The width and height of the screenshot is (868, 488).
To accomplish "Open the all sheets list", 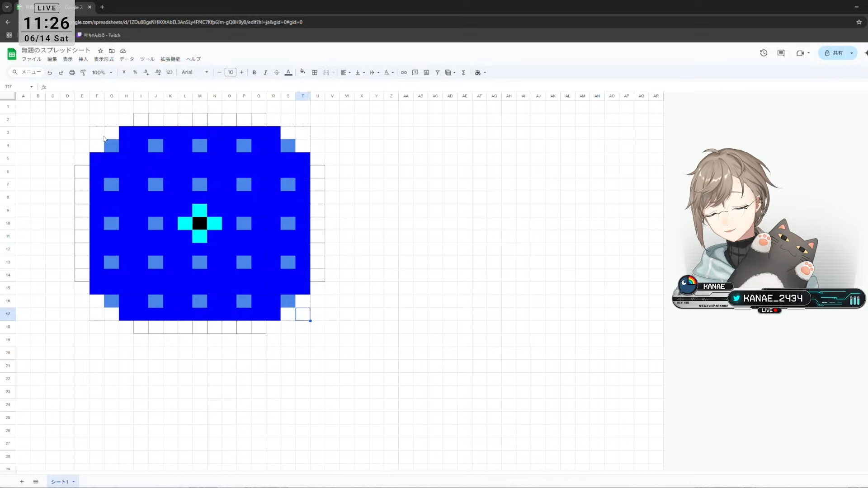I will (36, 482).
